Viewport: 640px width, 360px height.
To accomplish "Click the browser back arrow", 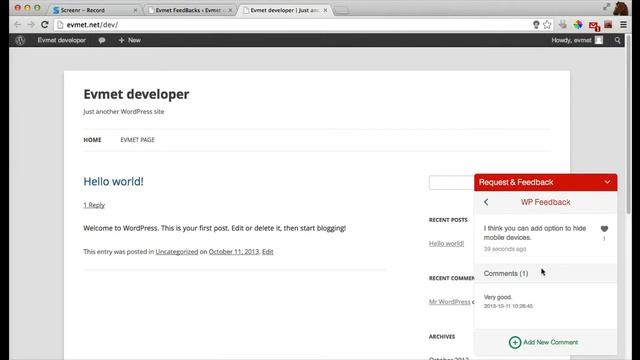I will pyautogui.click(x=17, y=24).
